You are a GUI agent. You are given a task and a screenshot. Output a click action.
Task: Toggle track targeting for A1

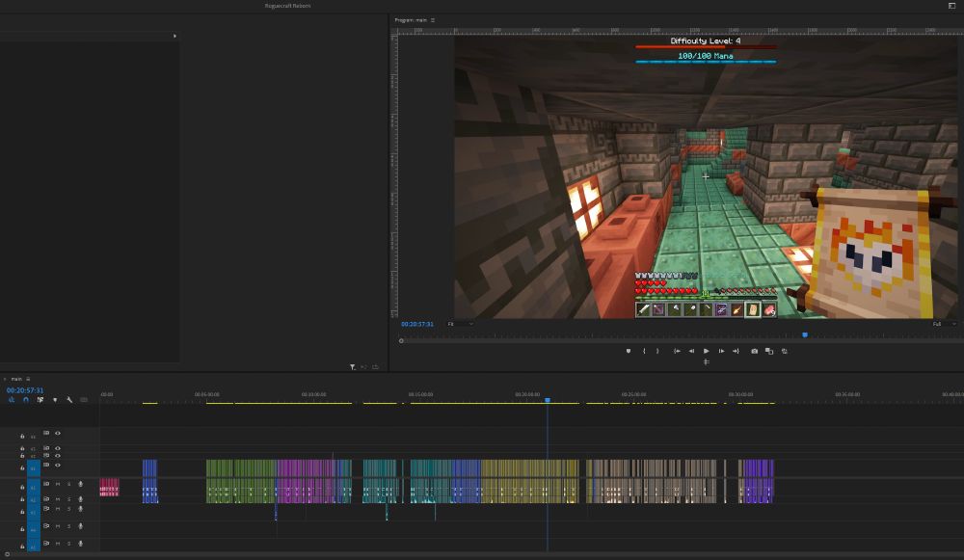coord(34,488)
